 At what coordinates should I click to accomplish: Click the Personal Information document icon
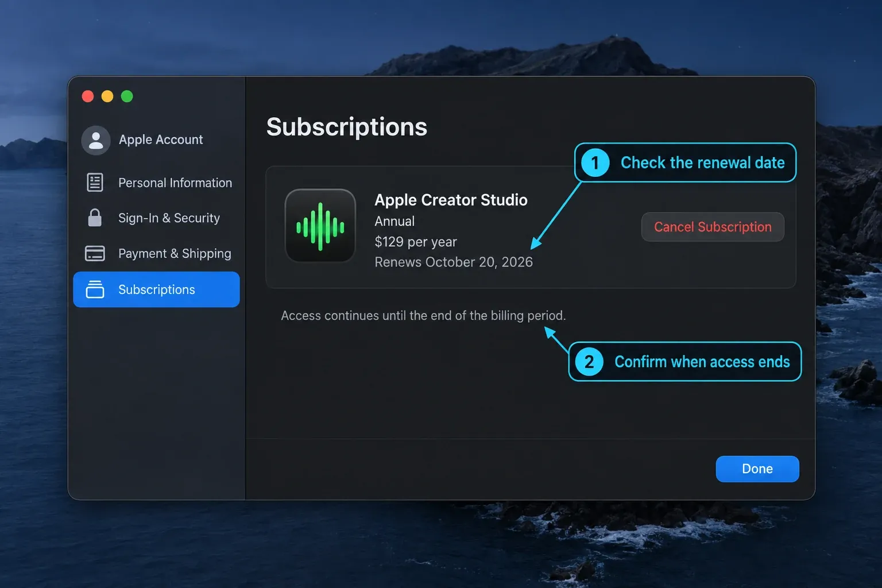coord(95,183)
